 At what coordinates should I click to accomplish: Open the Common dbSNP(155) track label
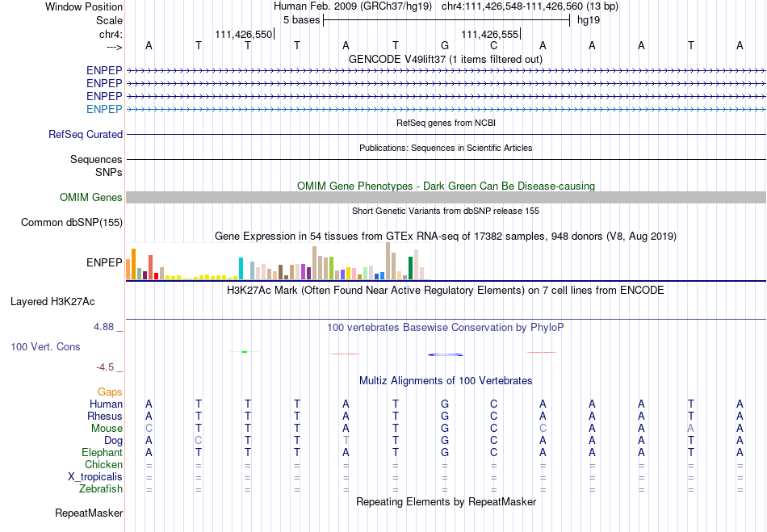(x=72, y=223)
